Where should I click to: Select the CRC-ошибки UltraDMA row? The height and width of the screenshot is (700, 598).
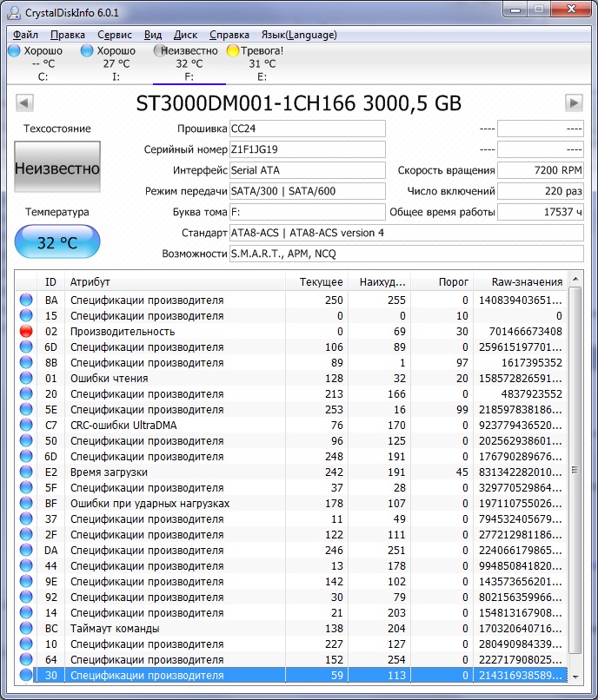click(291, 425)
